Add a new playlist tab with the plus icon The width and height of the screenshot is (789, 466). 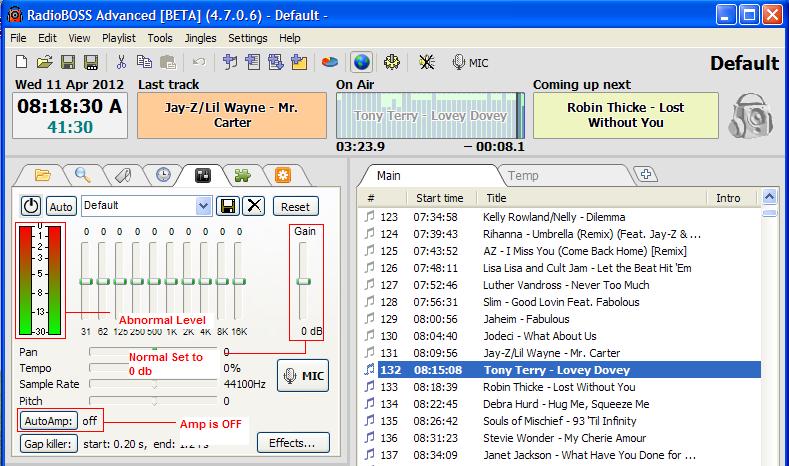click(x=646, y=174)
